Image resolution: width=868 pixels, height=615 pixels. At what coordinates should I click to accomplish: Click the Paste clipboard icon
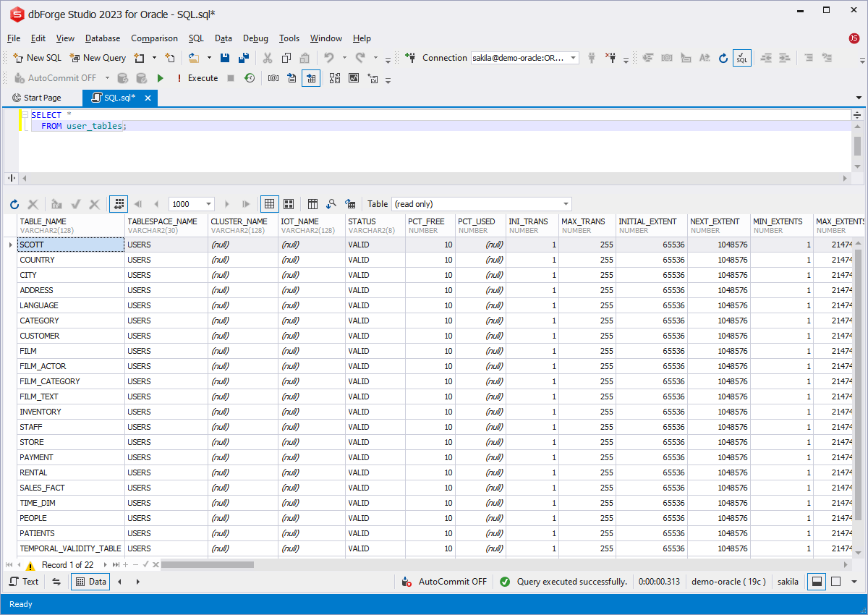pos(305,58)
